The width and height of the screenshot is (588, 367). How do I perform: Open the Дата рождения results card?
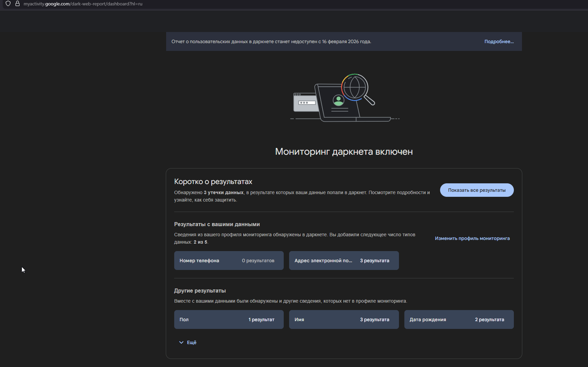459,319
